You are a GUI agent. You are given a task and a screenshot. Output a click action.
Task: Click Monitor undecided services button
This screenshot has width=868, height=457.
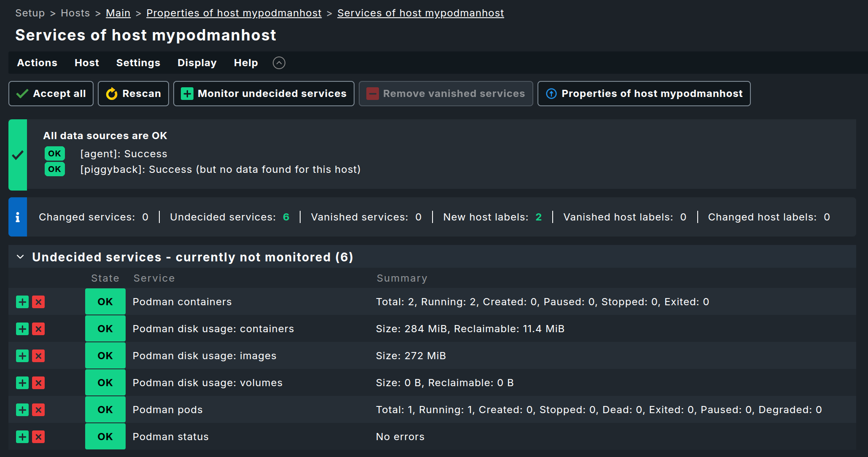(x=263, y=94)
